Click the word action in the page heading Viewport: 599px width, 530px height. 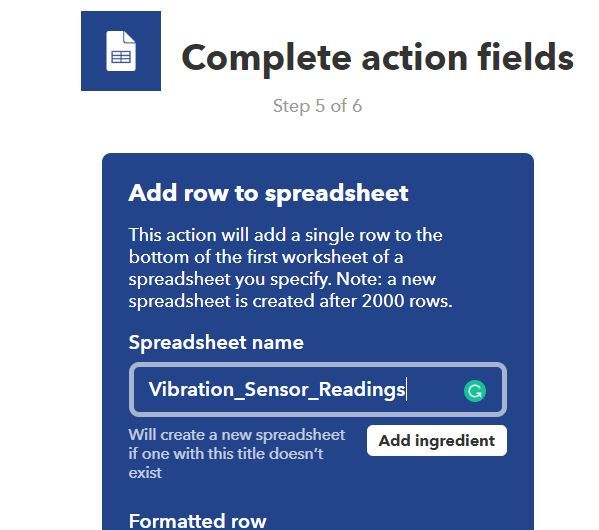point(414,58)
